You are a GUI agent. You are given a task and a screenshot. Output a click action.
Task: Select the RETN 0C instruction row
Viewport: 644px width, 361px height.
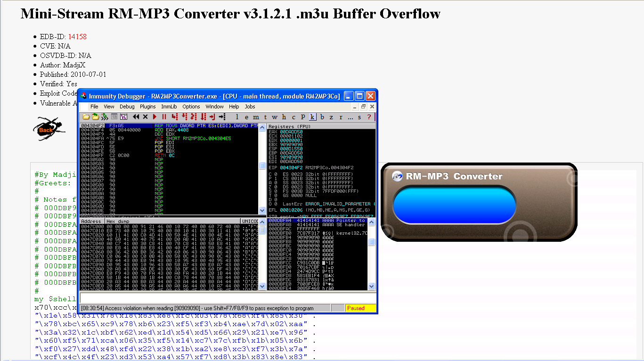[169, 156]
